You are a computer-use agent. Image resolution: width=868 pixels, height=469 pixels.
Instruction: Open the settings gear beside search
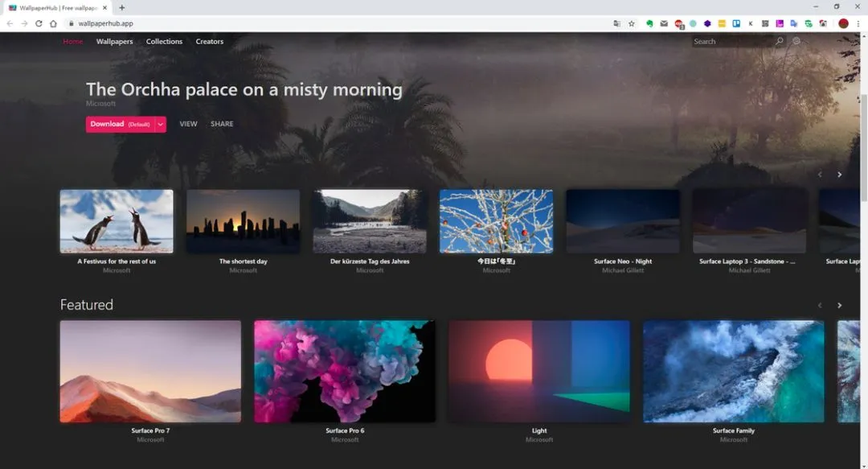pos(796,41)
